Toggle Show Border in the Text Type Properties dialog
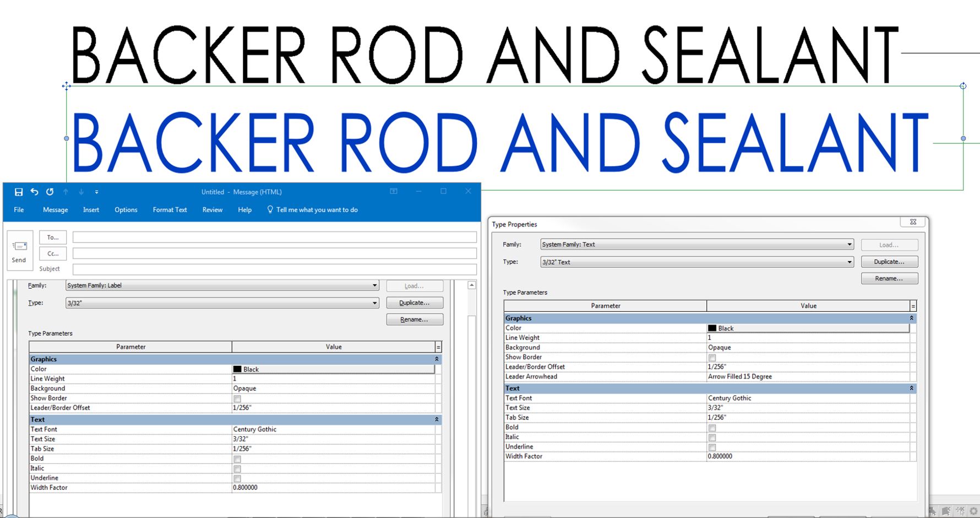 [712, 358]
